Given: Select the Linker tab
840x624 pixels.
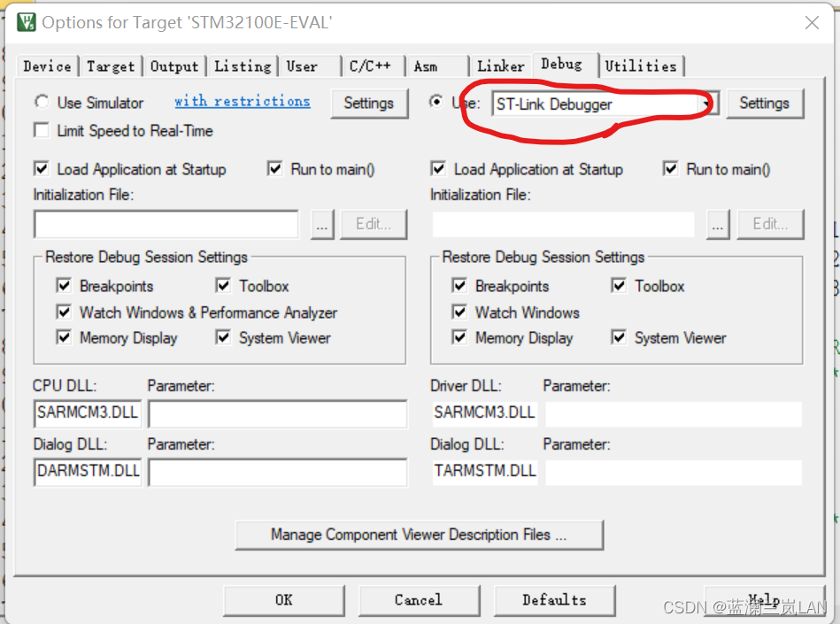Looking at the screenshot, I should pos(500,65).
